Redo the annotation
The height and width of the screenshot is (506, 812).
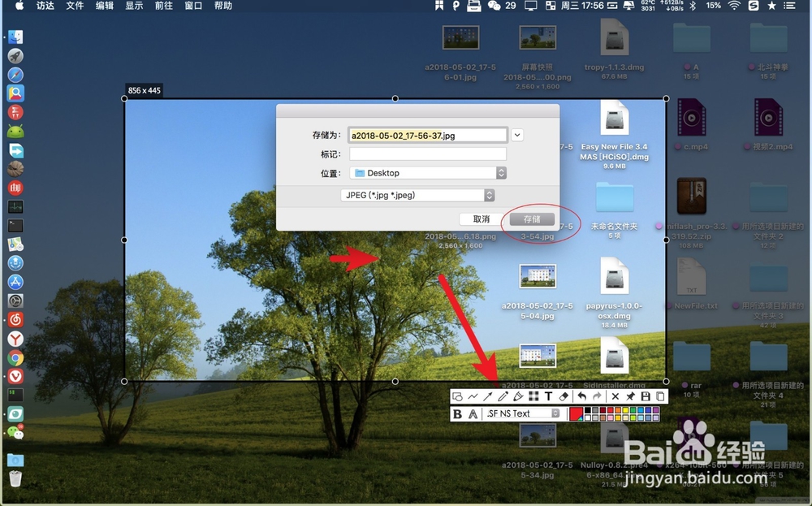click(597, 396)
